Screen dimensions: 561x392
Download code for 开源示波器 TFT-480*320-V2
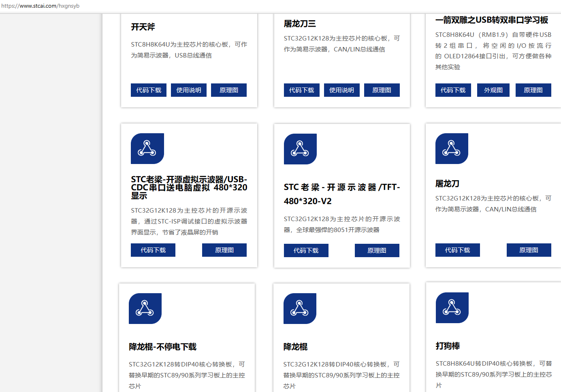click(306, 251)
